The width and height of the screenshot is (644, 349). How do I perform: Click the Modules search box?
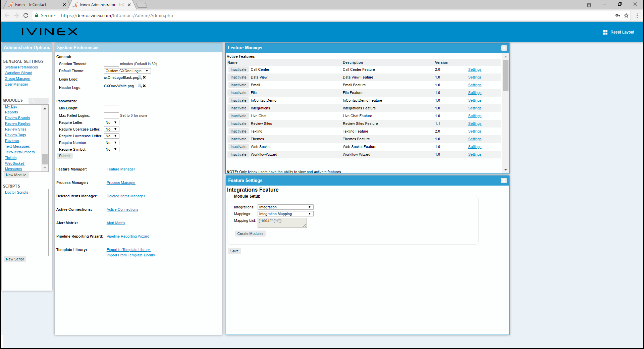39,100
